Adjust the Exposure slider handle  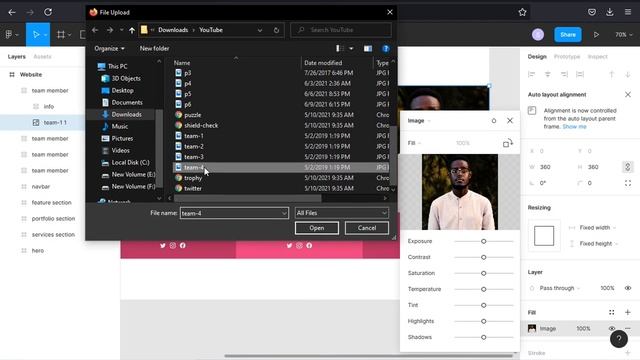click(483, 241)
